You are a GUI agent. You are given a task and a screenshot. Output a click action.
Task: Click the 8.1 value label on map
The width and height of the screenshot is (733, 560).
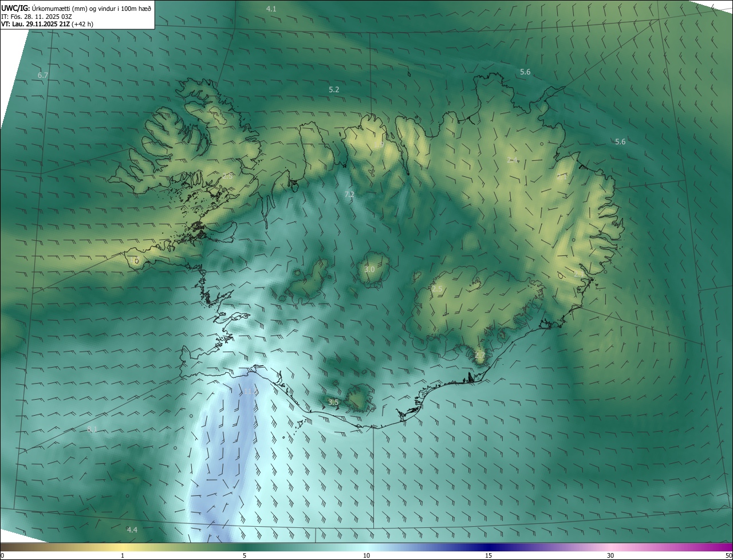92,429
